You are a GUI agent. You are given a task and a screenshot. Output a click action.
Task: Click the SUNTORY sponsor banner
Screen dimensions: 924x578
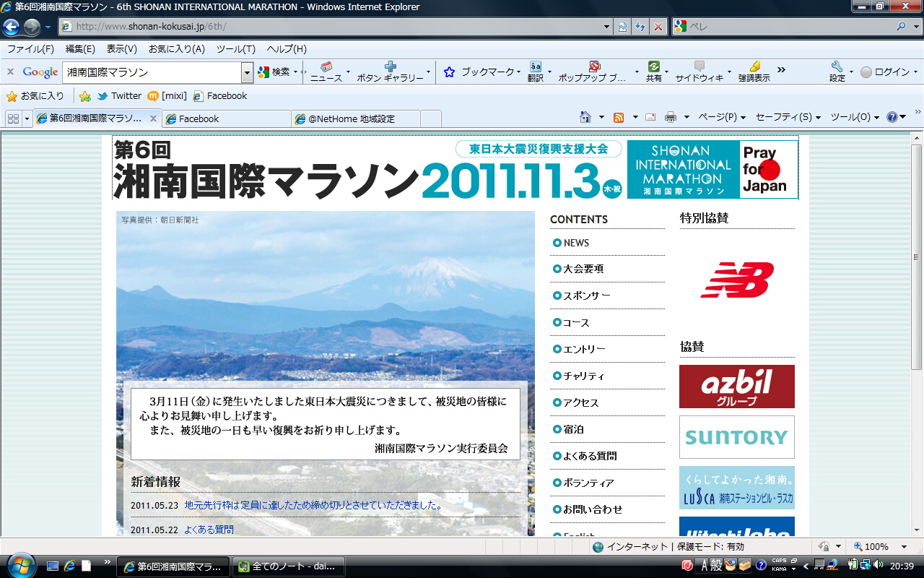pyautogui.click(x=737, y=437)
